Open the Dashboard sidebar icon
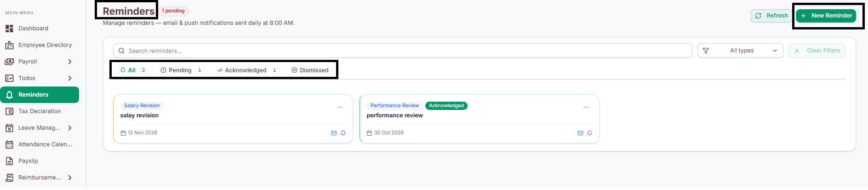This screenshot has width=868, height=190. (x=9, y=29)
